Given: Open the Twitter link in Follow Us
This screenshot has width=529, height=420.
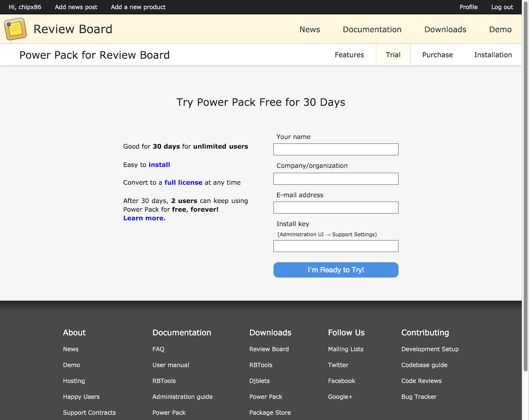Looking at the screenshot, I should [x=338, y=365].
